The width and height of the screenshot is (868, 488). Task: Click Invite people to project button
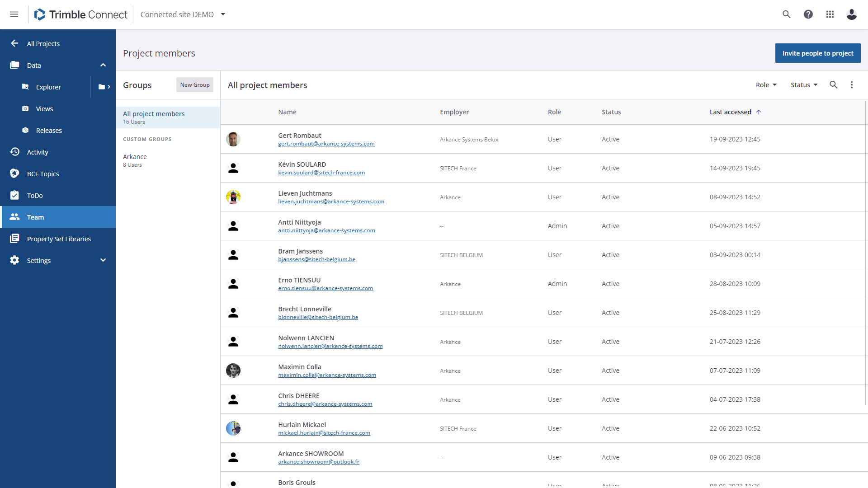click(x=818, y=53)
